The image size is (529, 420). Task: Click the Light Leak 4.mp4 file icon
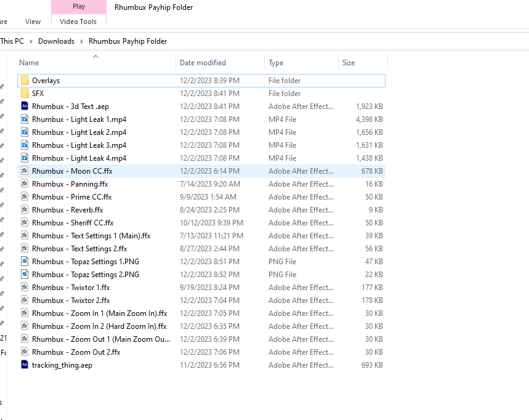(25, 158)
